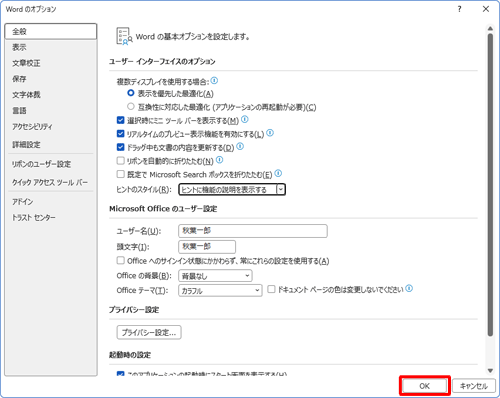Enable リボンを自動的に折りたたむ checkbox
Screen dimensions: 500x398
pyautogui.click(x=121, y=161)
